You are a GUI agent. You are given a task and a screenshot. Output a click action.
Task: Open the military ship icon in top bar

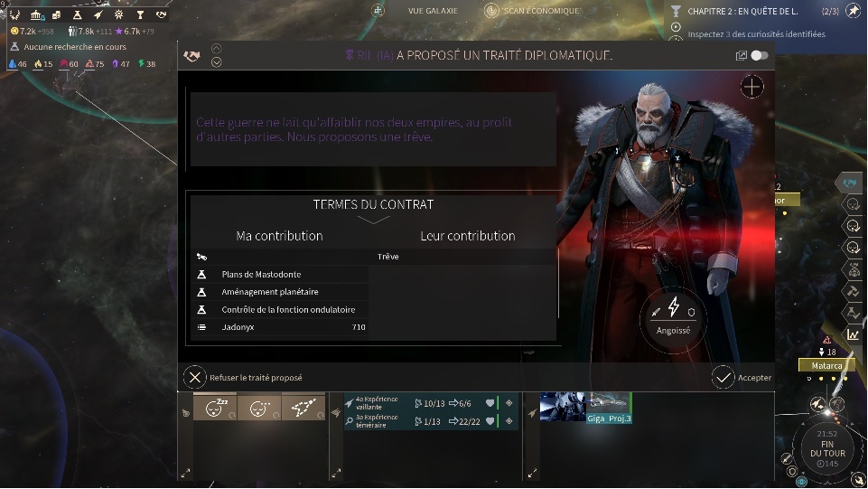(98, 15)
